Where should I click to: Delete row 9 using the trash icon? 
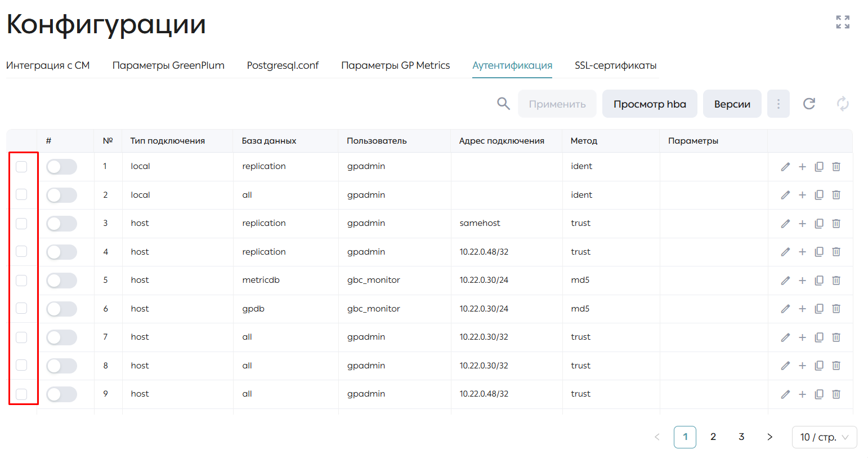pos(836,394)
